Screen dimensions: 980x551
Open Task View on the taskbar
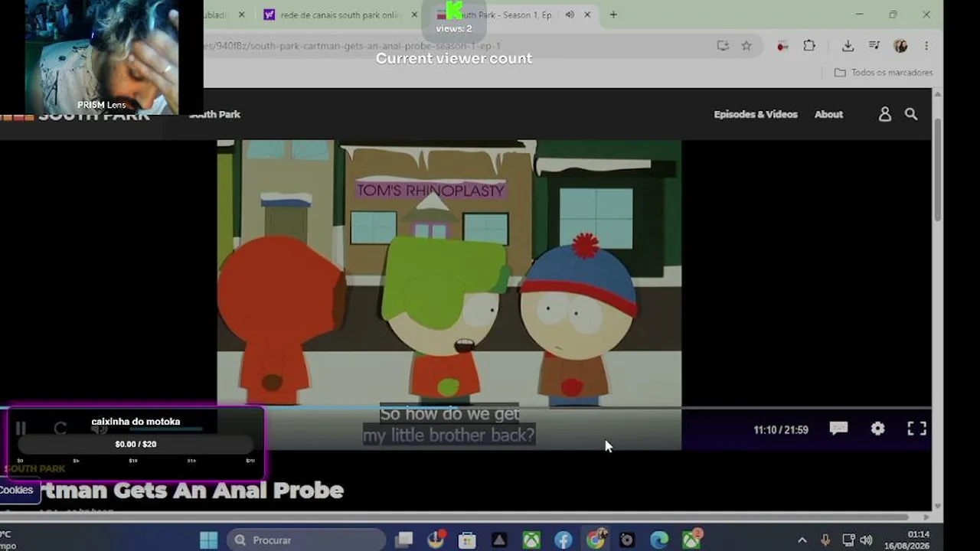[x=404, y=540]
